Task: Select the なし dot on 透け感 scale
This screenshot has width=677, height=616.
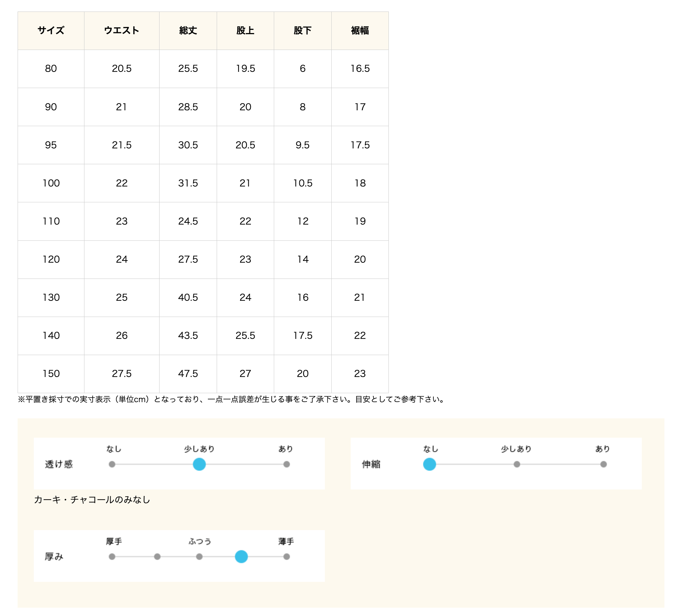Action: [112, 464]
